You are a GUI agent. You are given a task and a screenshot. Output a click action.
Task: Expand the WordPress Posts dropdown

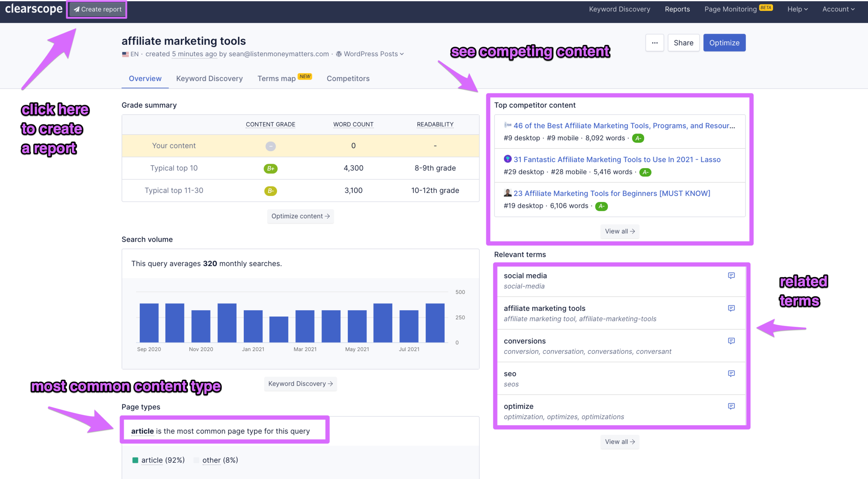tap(370, 54)
